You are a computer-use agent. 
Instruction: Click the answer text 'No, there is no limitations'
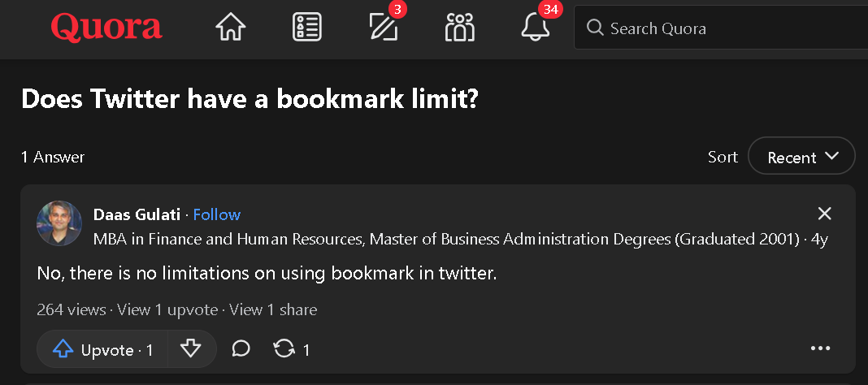point(267,273)
